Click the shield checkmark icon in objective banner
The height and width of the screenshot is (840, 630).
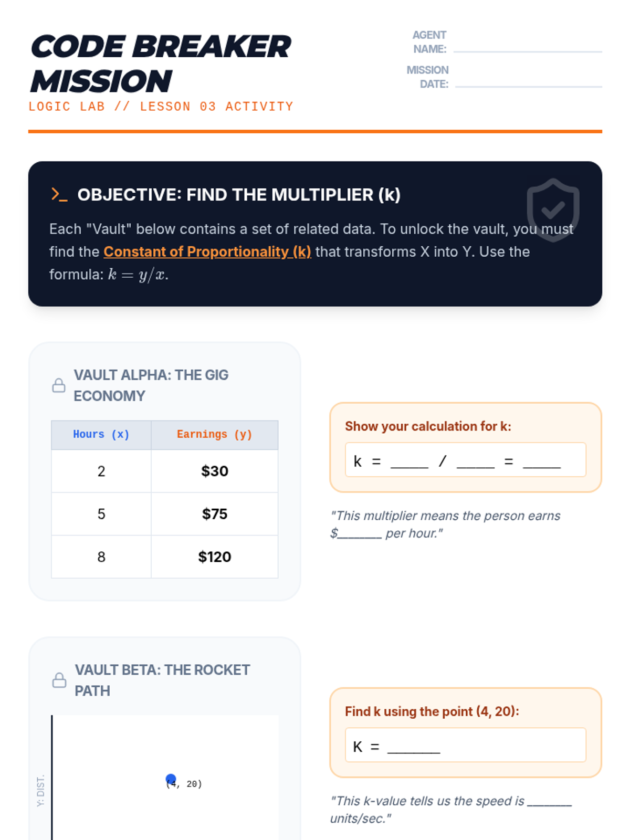pyautogui.click(x=553, y=209)
